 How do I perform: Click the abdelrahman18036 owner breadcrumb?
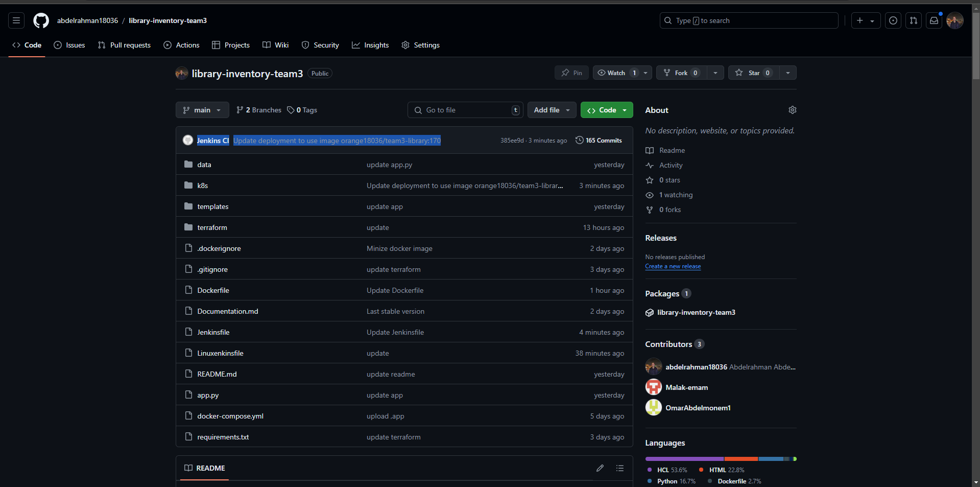click(87, 20)
